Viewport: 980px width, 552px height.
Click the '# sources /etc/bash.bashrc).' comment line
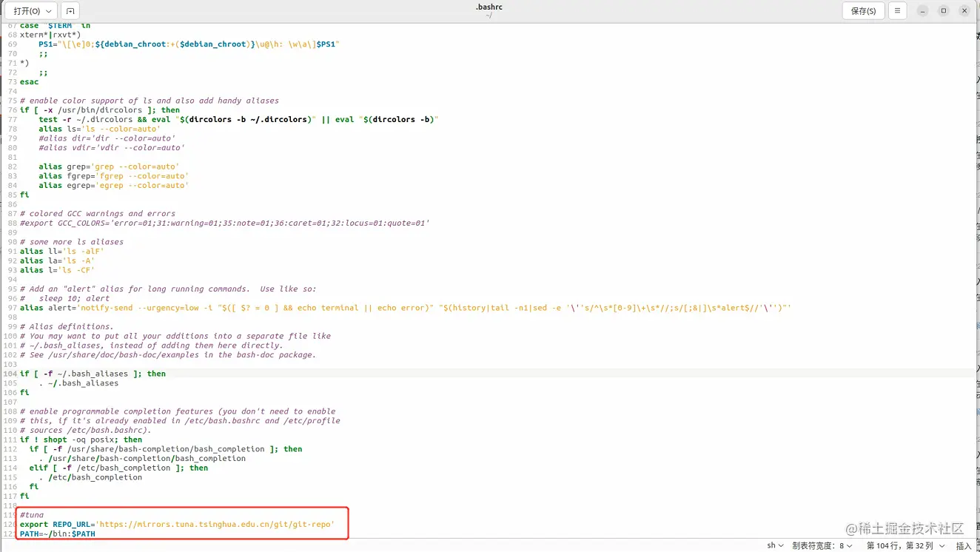(85, 430)
